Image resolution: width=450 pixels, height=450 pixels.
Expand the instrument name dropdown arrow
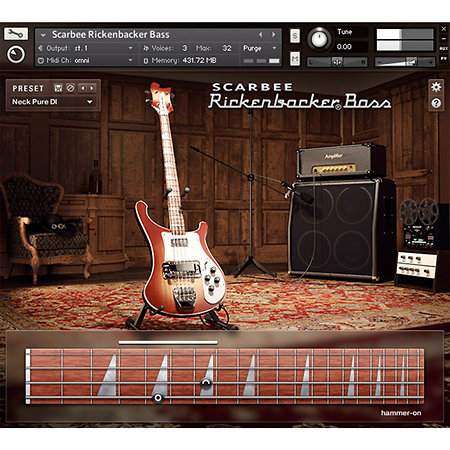click(x=43, y=35)
